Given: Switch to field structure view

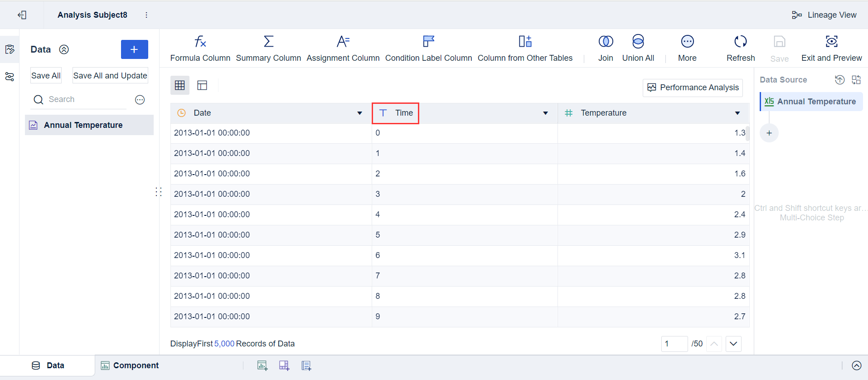Looking at the screenshot, I should [x=202, y=85].
